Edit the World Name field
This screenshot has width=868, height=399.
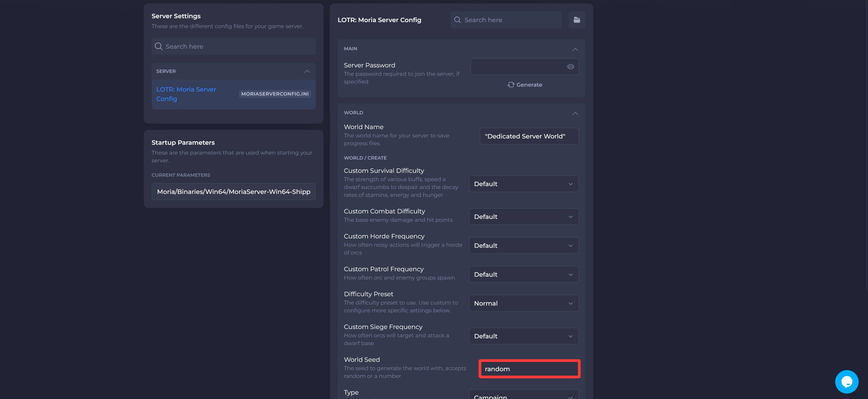click(x=529, y=136)
